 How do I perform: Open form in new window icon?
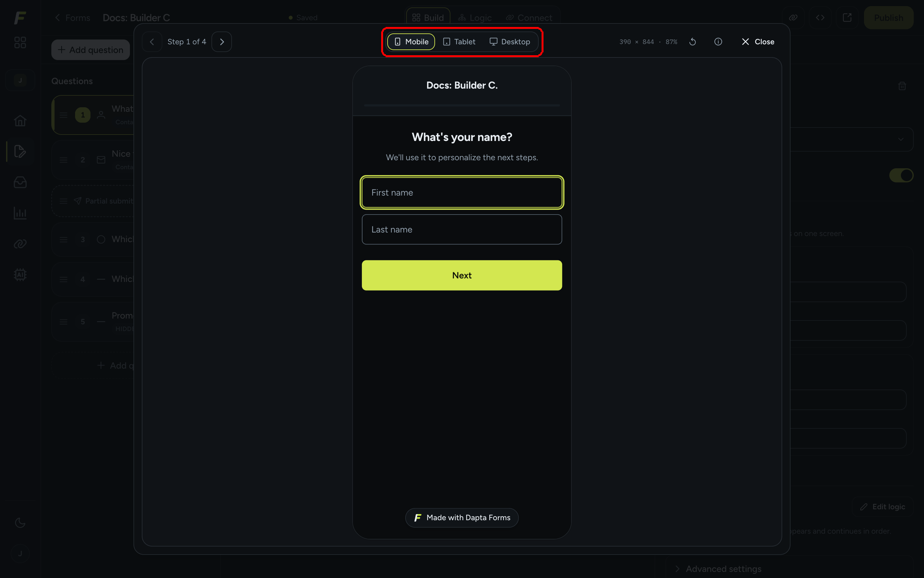pyautogui.click(x=847, y=18)
